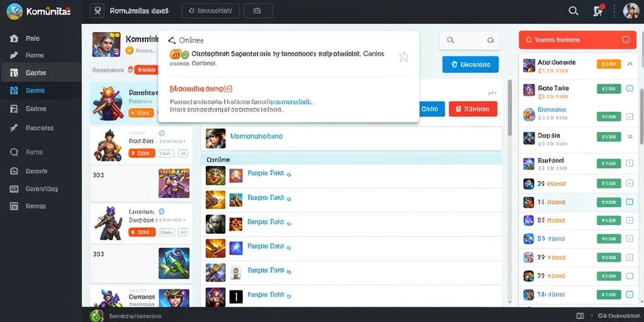The image size is (644, 322).
Task: Open notifications icon with red badge
Action: (x=599, y=11)
